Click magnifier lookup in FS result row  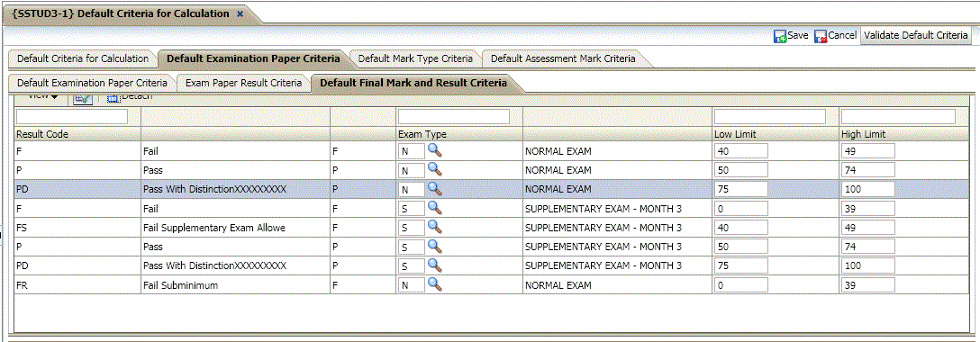(x=435, y=227)
